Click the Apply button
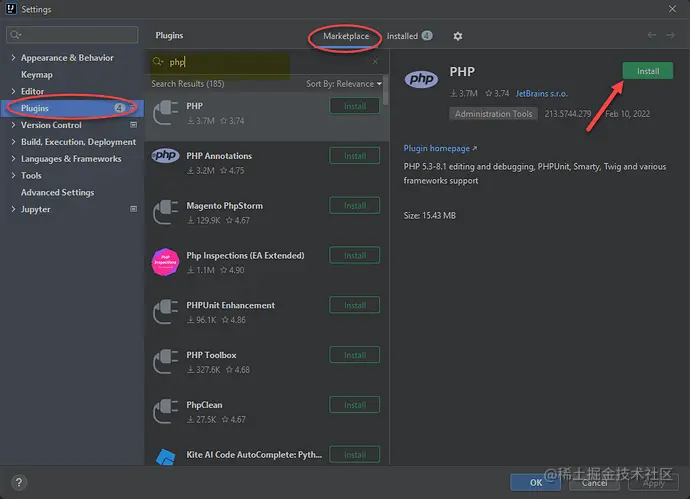690x499 pixels. 653,483
